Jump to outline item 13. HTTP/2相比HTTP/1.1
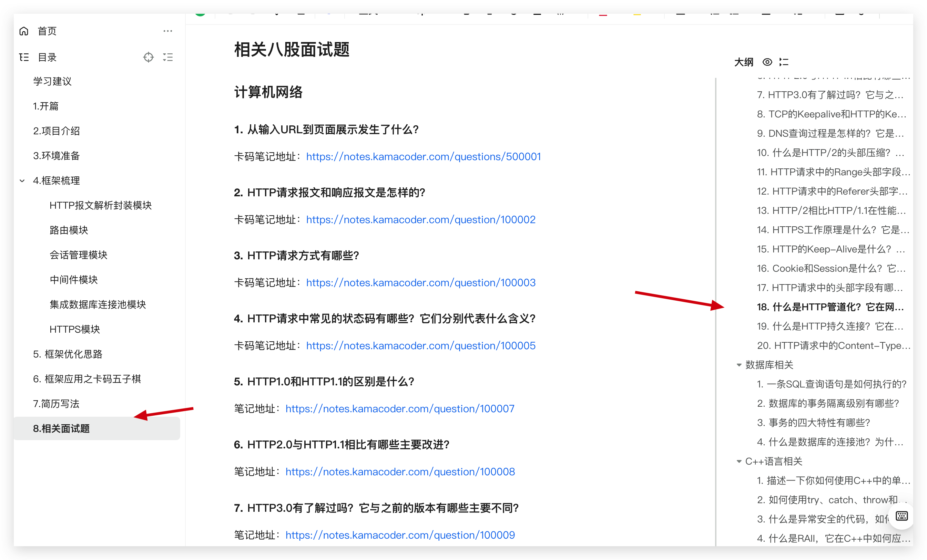927x560 pixels. (x=832, y=211)
